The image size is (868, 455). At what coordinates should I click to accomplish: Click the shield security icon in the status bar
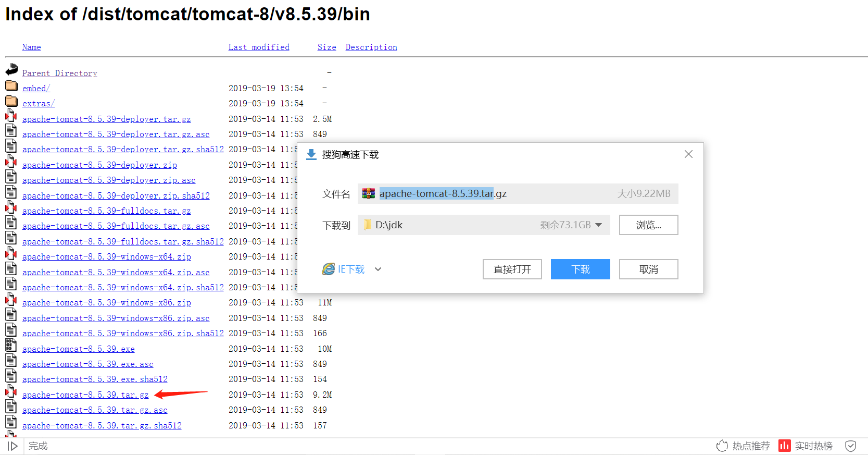pos(851,446)
